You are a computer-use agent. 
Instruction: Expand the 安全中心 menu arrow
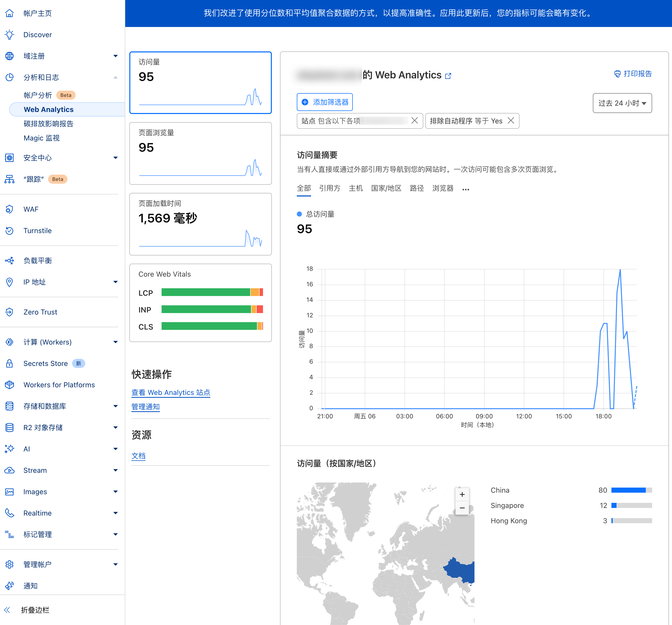pos(115,158)
